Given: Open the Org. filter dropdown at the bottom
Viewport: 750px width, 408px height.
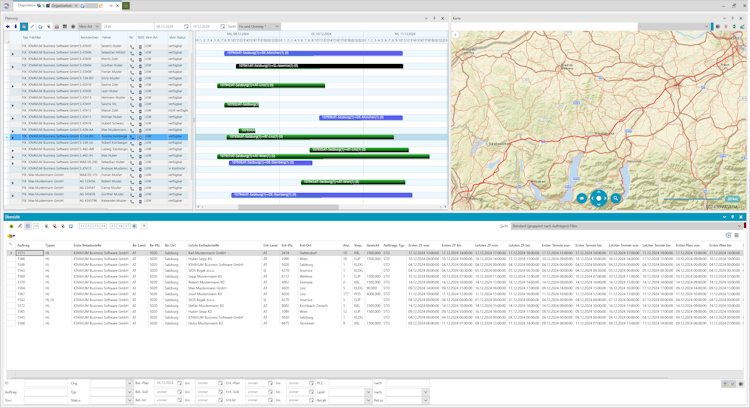Looking at the screenshot, I should tap(129, 383).
